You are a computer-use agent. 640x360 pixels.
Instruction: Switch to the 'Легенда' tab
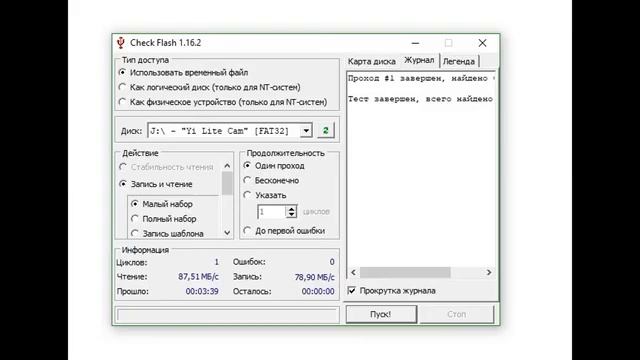pyautogui.click(x=459, y=61)
